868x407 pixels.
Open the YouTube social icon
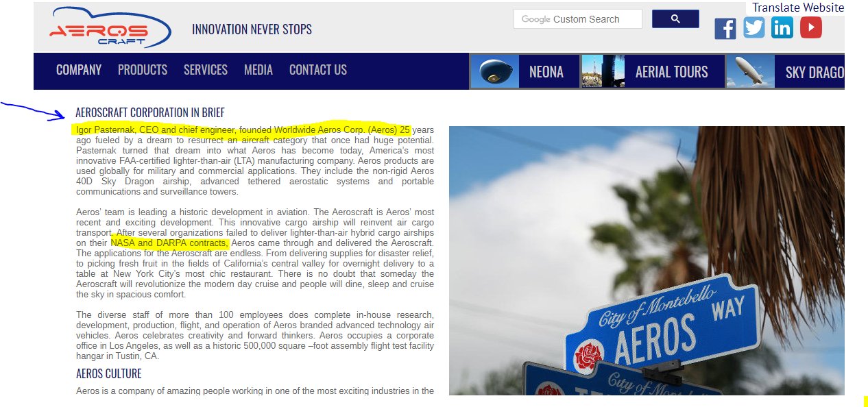click(810, 27)
